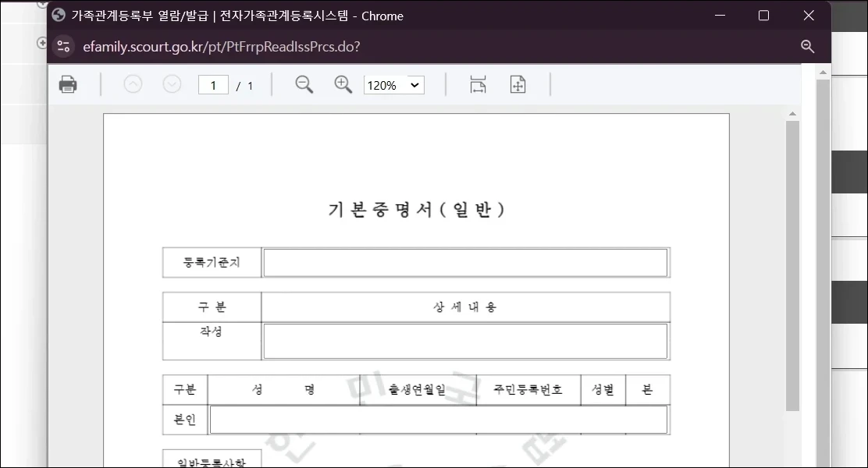Fit the document to page width

pos(478,84)
